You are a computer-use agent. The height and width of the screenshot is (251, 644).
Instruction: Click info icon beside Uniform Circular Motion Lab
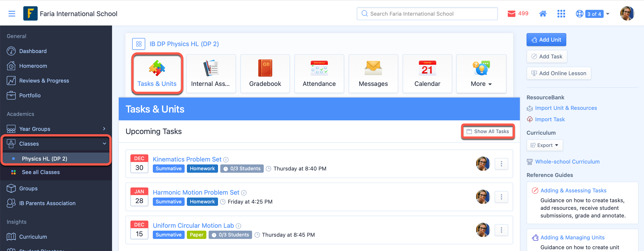(238, 226)
